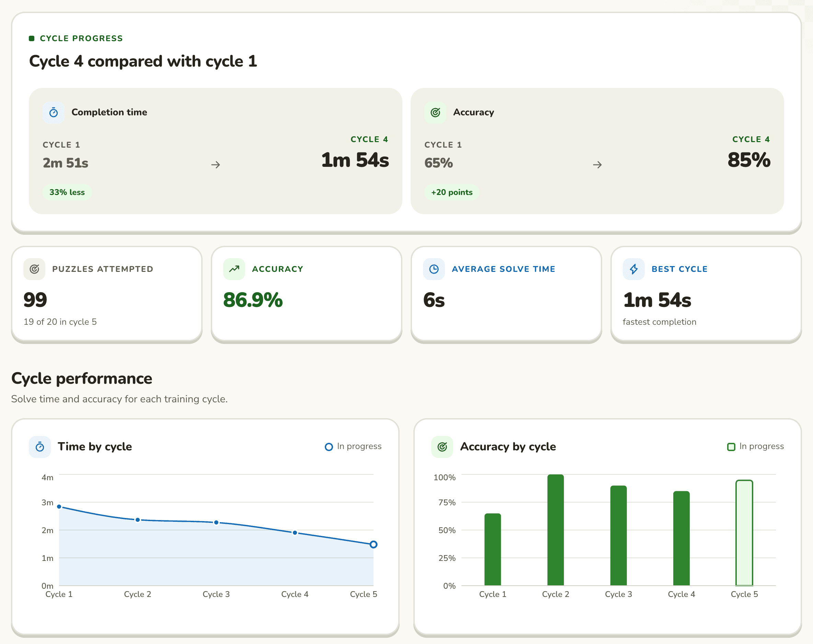Click the 50% axis label on accuracy chart

(447, 530)
